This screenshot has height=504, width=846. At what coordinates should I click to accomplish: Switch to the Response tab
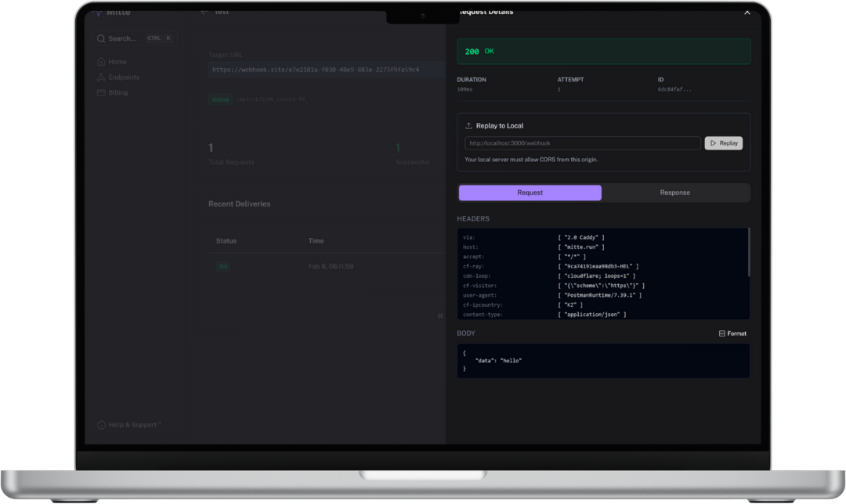tap(674, 193)
